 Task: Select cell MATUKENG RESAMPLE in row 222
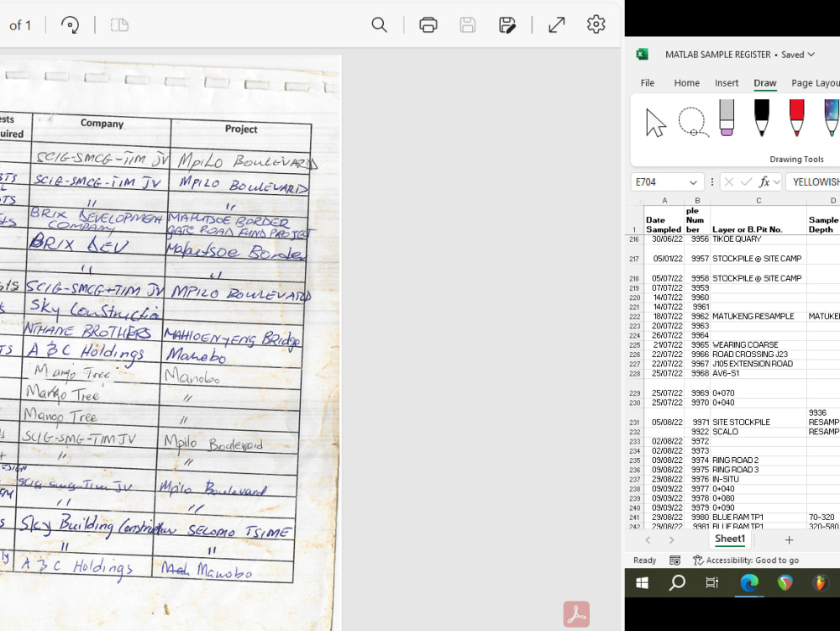(x=759, y=317)
